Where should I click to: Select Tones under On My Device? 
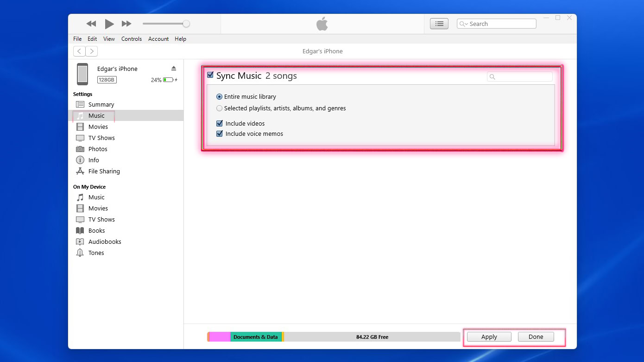96,253
